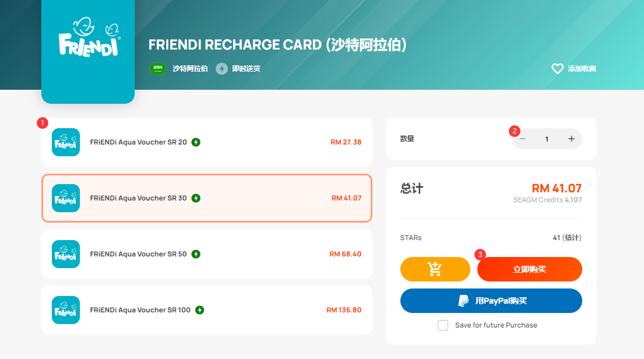Select FRiENDi Aqua Voucher SR 50 option
Viewport: 644px width, 359px height.
click(x=206, y=254)
